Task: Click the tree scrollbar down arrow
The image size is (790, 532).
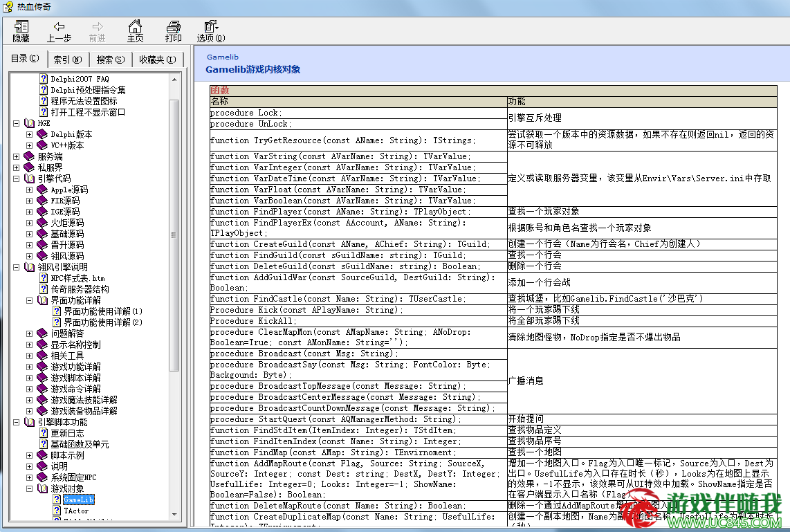Action: point(174,515)
